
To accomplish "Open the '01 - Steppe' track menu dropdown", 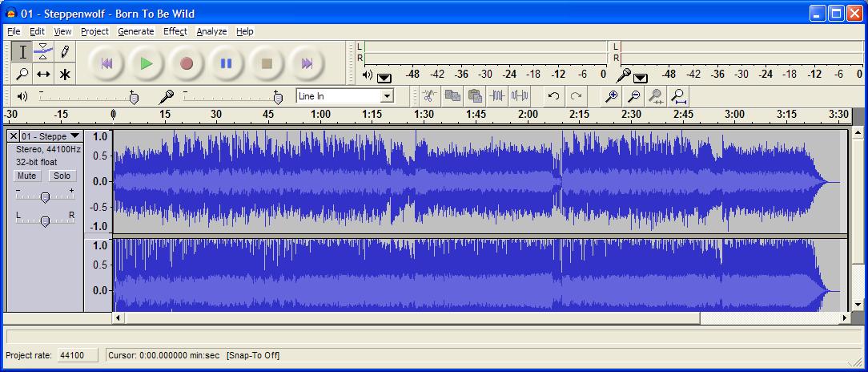I will coord(74,135).
